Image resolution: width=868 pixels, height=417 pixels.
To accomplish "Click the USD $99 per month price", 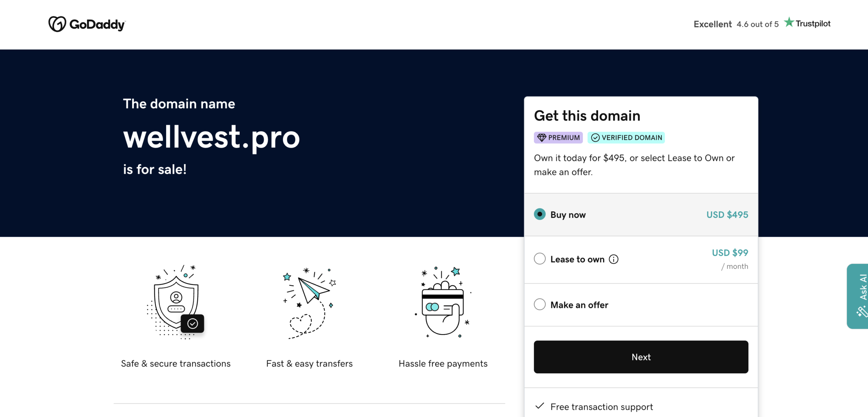I will (x=730, y=252).
